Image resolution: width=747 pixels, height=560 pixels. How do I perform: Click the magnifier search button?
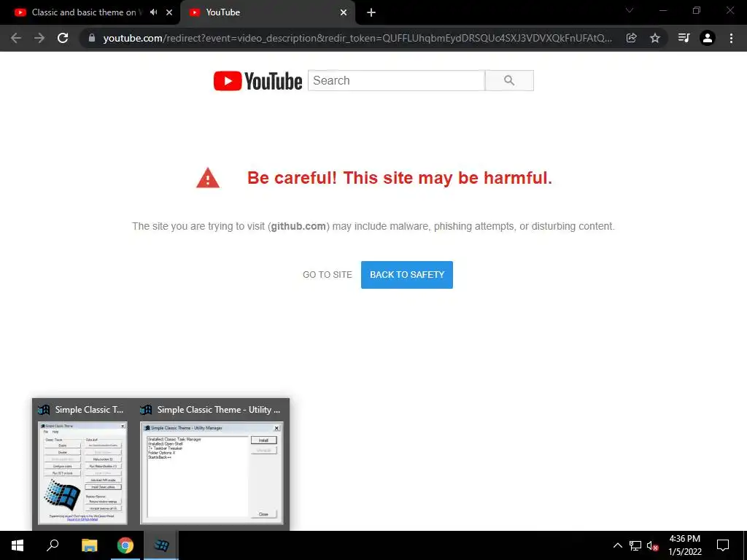tap(509, 80)
